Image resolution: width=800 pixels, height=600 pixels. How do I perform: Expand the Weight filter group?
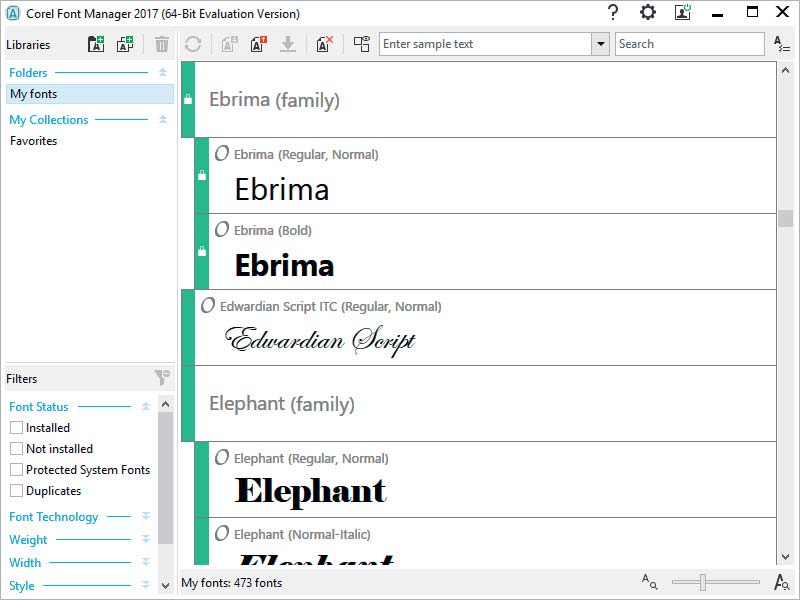(146, 539)
